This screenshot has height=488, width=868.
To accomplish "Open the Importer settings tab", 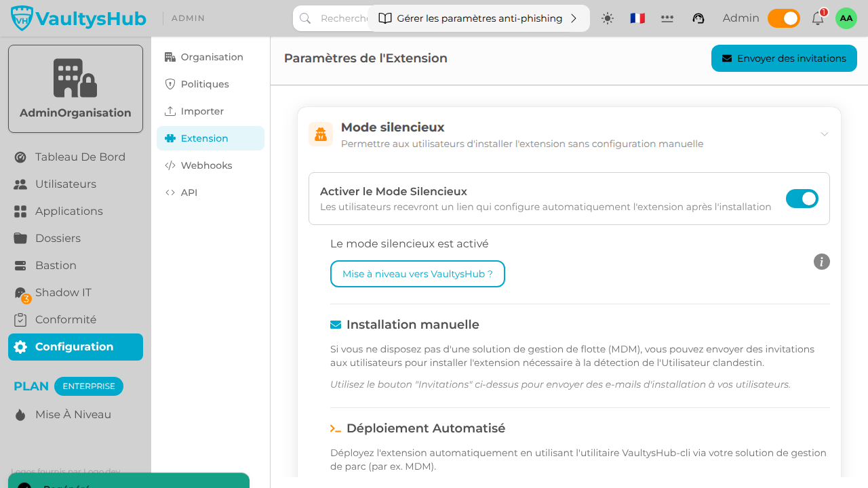I will coord(210,111).
